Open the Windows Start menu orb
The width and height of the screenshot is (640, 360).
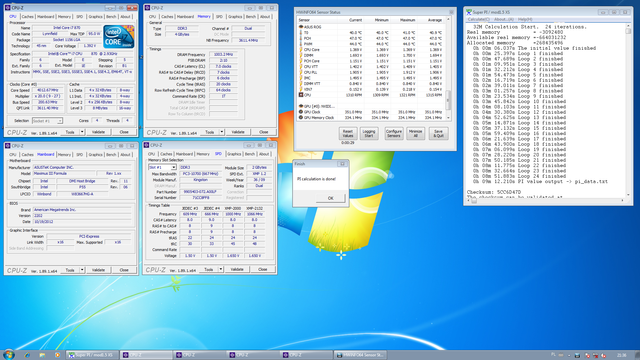click(9, 354)
